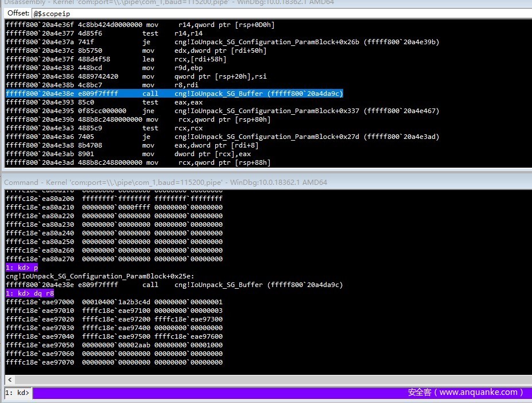Click the '1: kd>' prompt label at bottom
The height and width of the screenshot is (403, 532).
click(17, 393)
